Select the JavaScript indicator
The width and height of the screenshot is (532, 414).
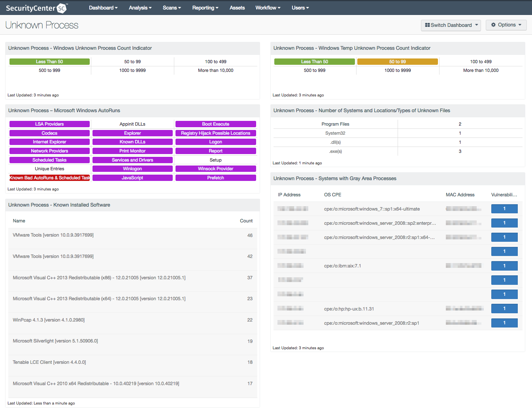132,178
